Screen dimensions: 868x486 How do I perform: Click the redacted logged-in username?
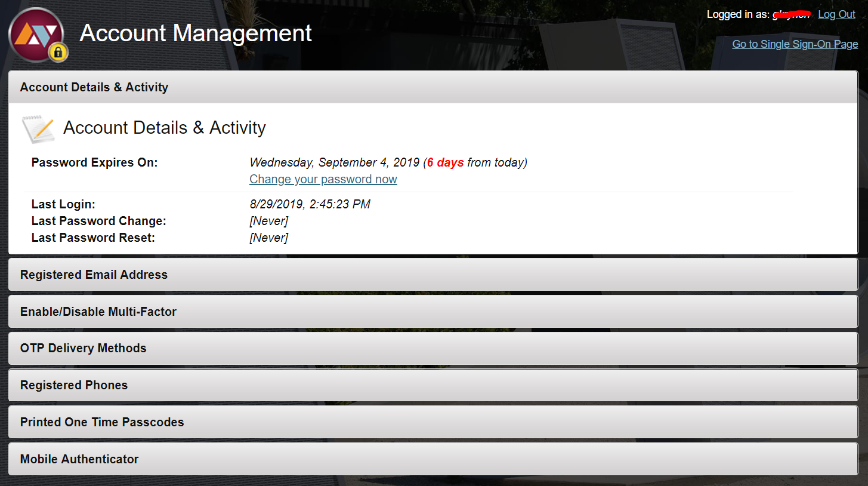tap(792, 14)
